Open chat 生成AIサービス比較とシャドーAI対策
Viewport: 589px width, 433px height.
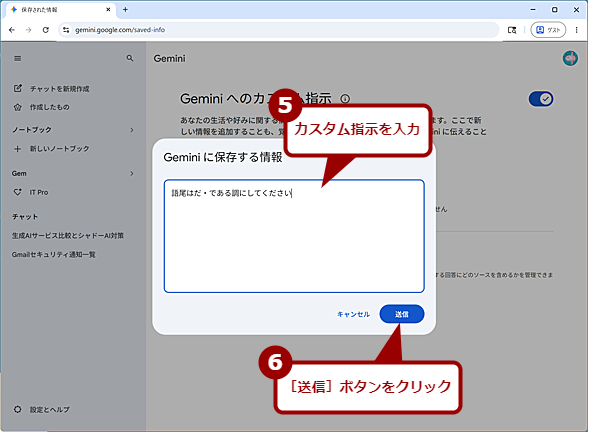[68, 235]
